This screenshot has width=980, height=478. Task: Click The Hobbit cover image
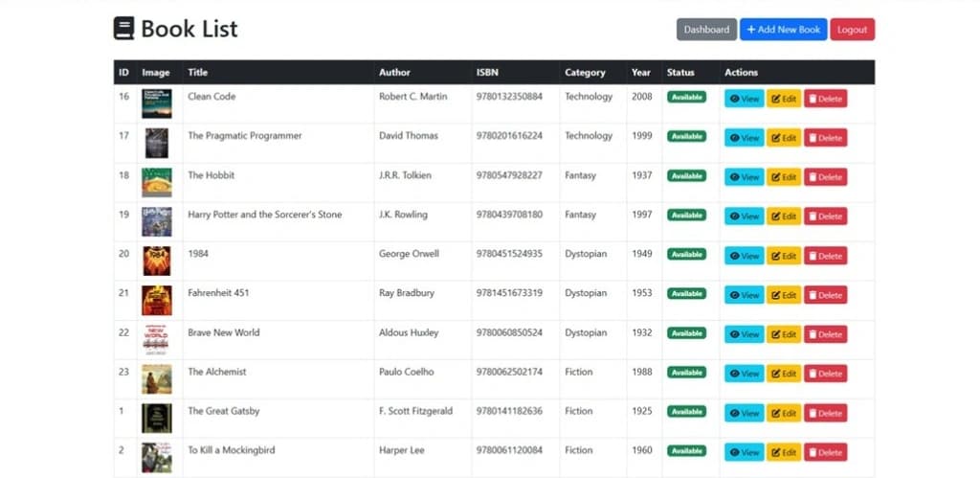pyautogui.click(x=156, y=182)
